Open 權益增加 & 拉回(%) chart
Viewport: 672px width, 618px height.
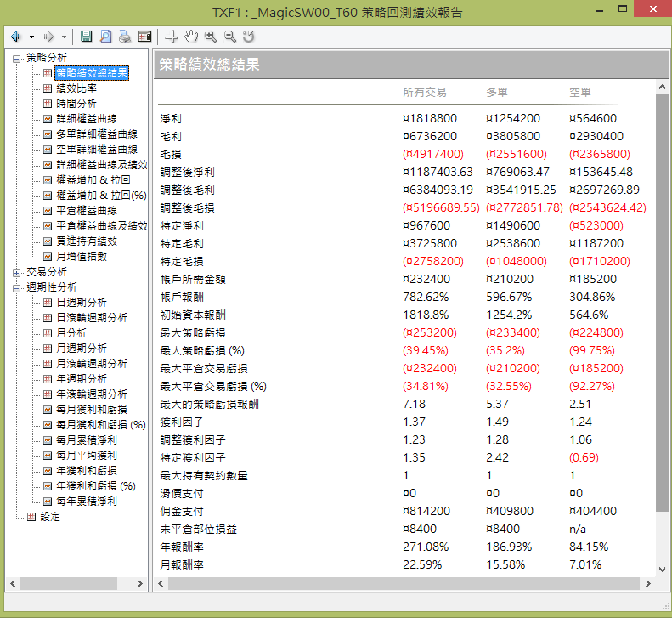tap(102, 196)
